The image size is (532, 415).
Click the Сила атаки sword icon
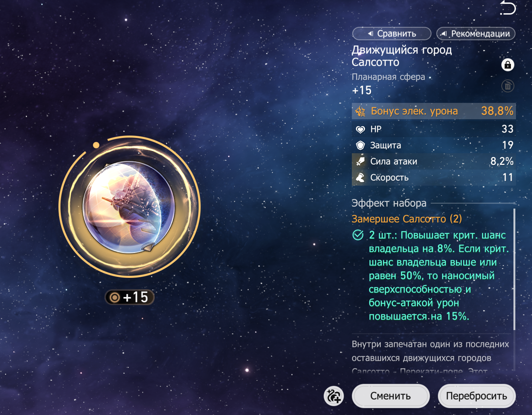pyautogui.click(x=360, y=161)
